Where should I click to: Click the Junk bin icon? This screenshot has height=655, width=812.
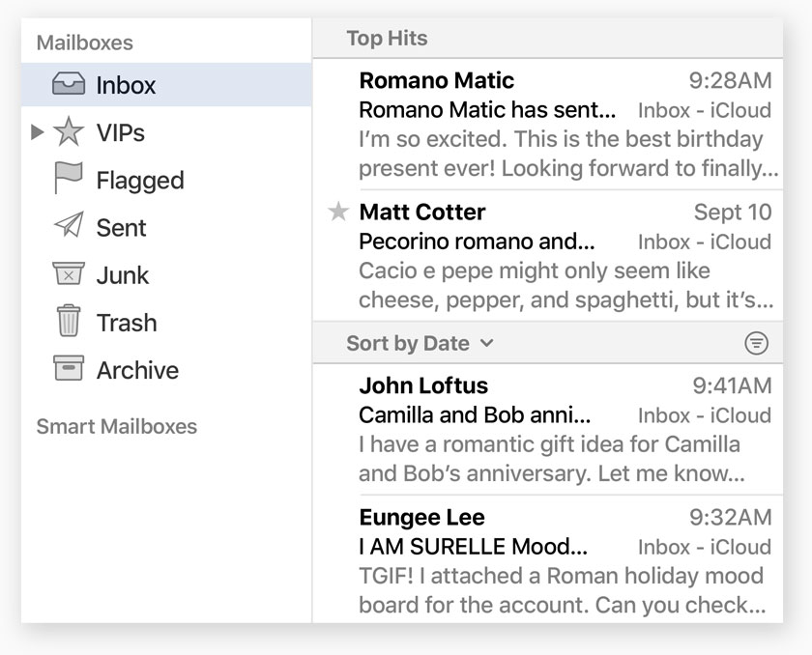click(x=69, y=274)
